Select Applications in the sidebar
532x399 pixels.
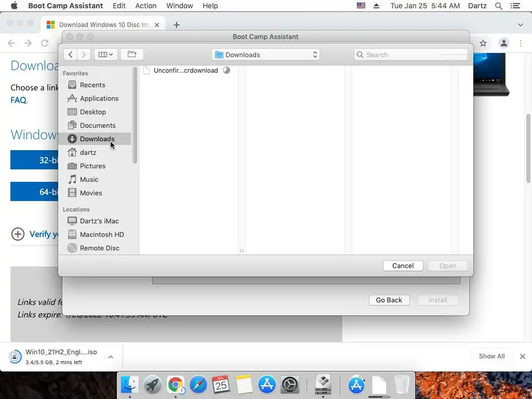(95, 98)
